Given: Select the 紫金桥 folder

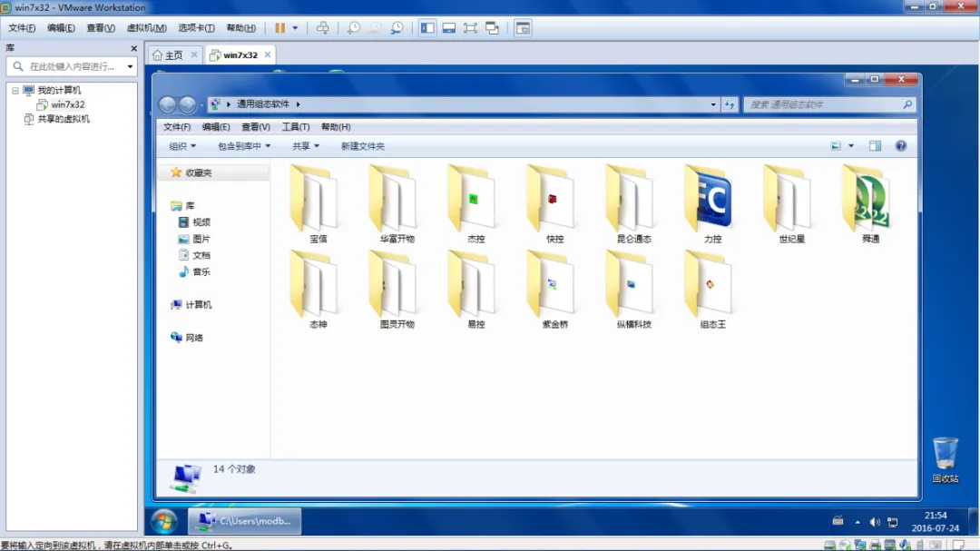Looking at the screenshot, I should [554, 290].
